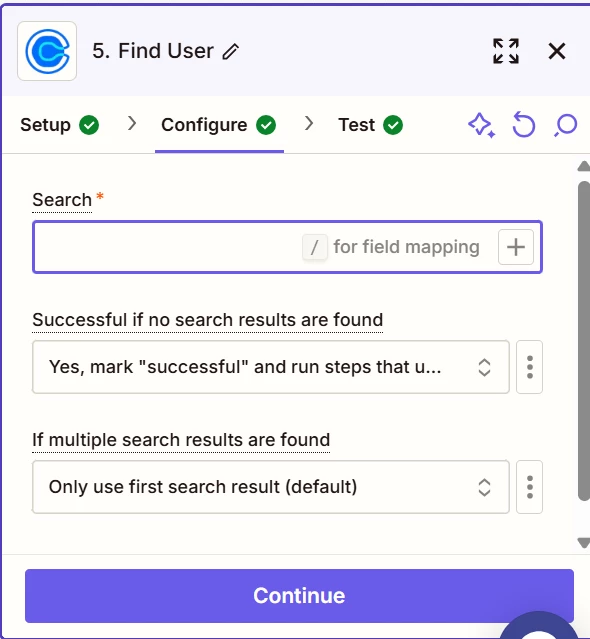Click the undo refresh arrow icon
The height and width of the screenshot is (639, 590).
click(x=524, y=125)
